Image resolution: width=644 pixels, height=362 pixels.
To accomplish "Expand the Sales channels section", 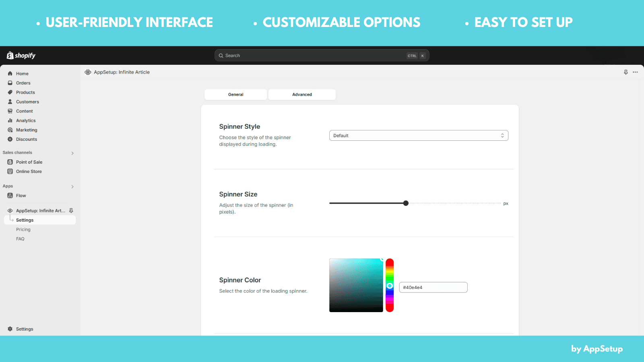I will (72, 153).
